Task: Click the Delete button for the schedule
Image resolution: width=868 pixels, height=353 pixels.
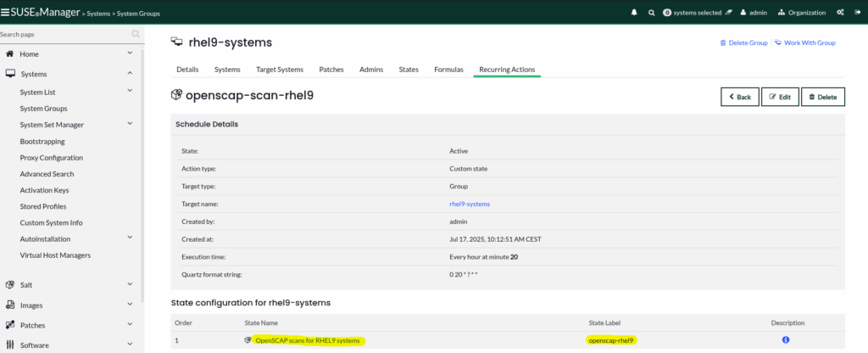Action: click(822, 97)
